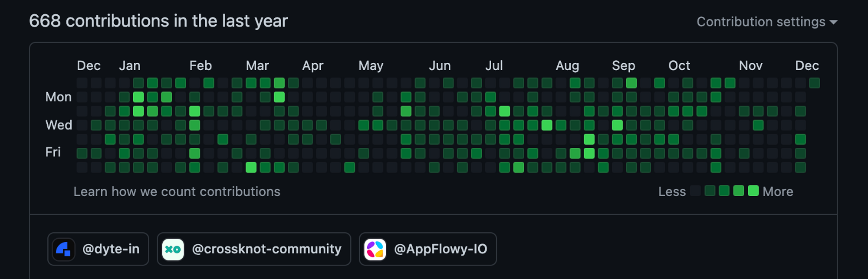Click the Sep month label
868x279 pixels.
624,65
